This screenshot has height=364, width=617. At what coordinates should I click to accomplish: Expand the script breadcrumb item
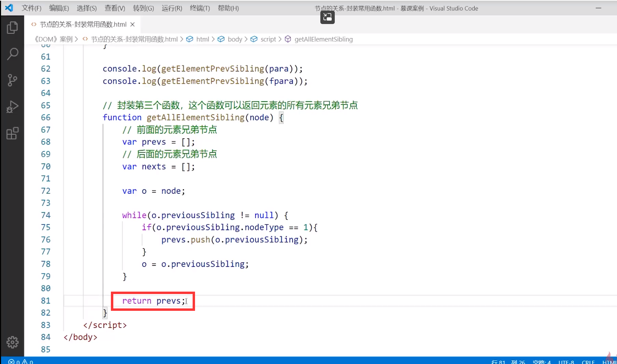268,39
